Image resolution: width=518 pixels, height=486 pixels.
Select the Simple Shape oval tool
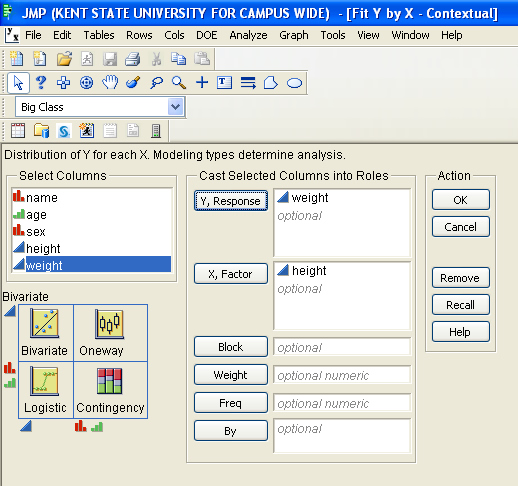click(294, 83)
